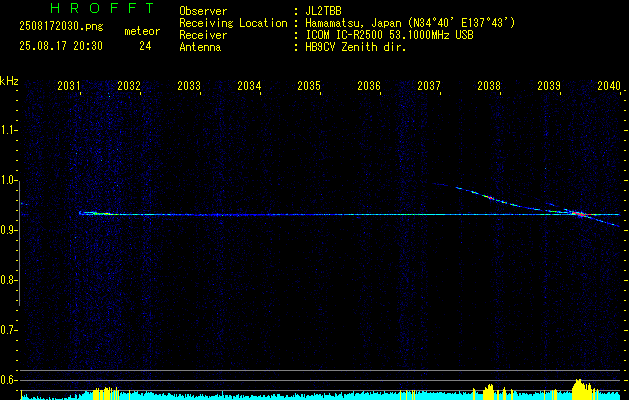
Task: Click the yellow power bars near 2031
Action: point(106,393)
